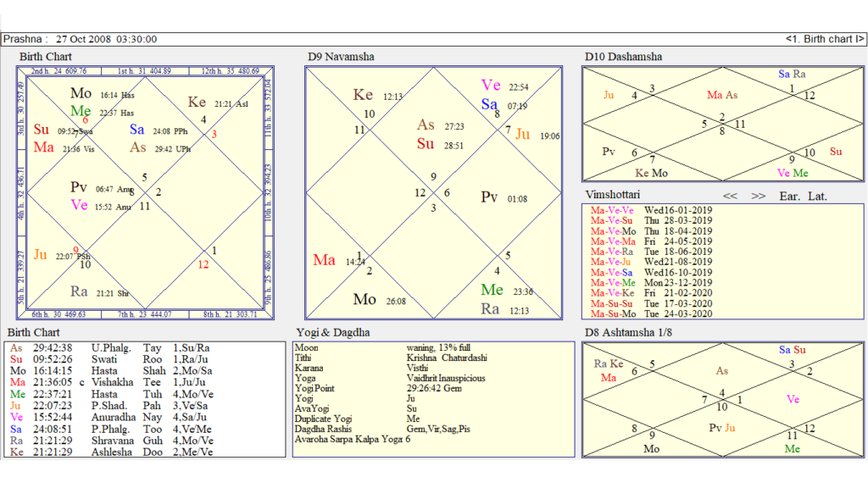Click the '>>' next dasha arrows
868x488 pixels.
pyautogui.click(x=759, y=196)
